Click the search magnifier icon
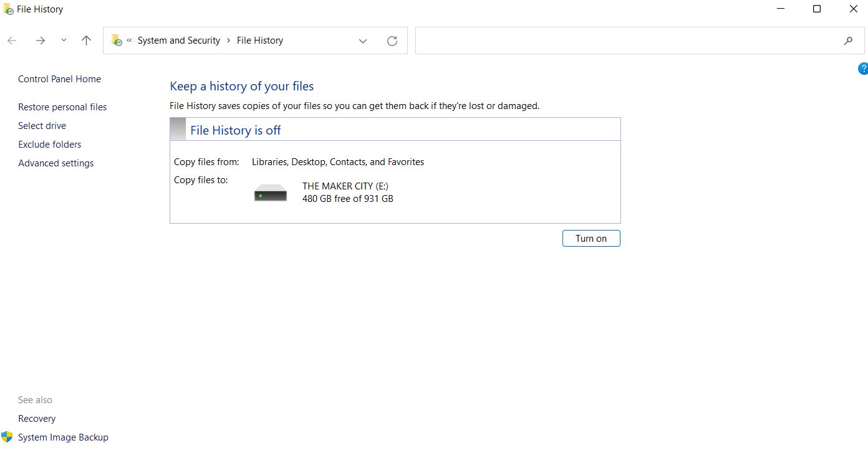This screenshot has height=453, width=868. tap(848, 41)
